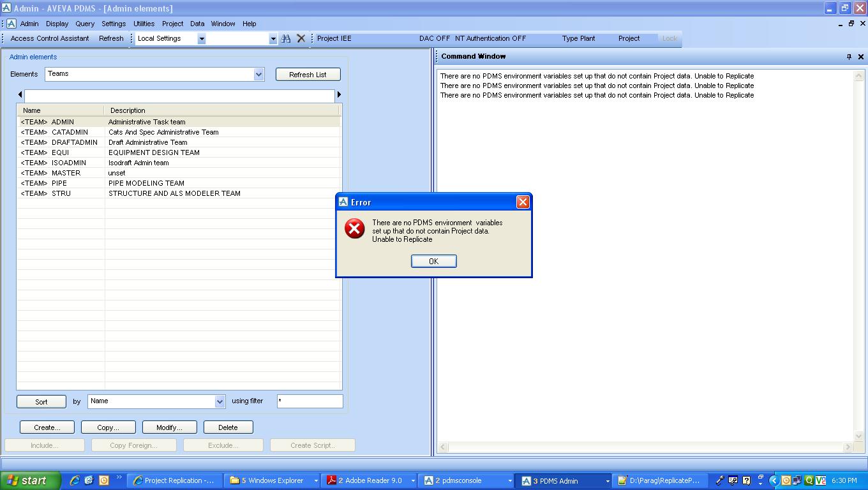The width and height of the screenshot is (868, 490).
Task: Click Project IEE in status toolbar
Action: [334, 38]
